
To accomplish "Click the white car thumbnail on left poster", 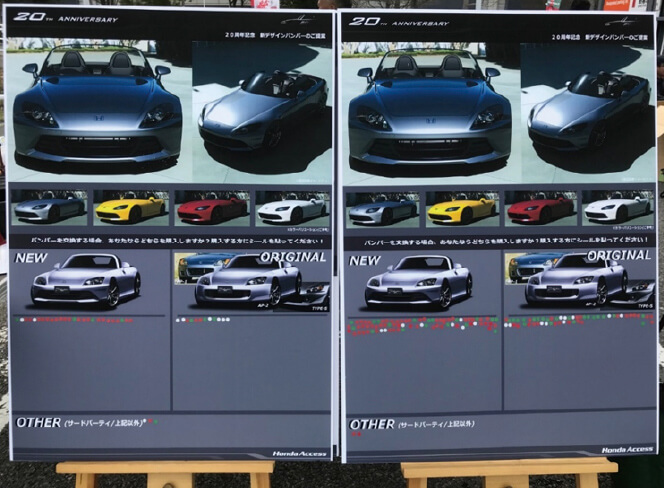I will [293, 209].
